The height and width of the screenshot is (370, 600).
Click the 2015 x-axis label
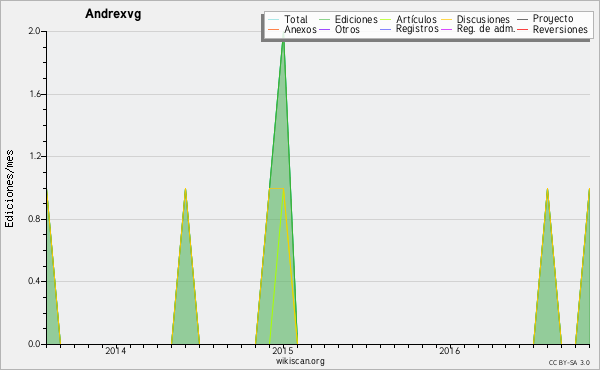tap(283, 350)
